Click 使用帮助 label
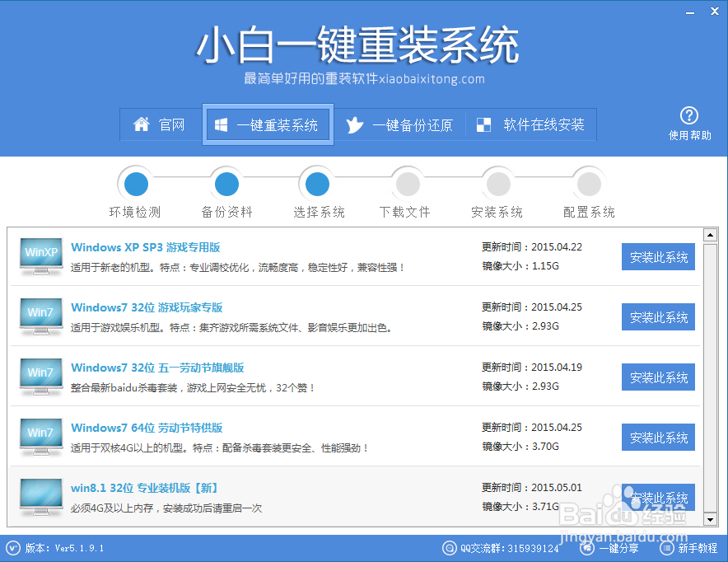Image resolution: width=728 pixels, height=562 pixels. pos(689,135)
